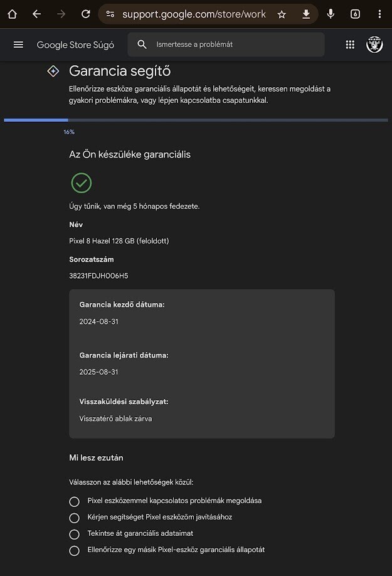Open the hamburger main menu

pyautogui.click(x=18, y=45)
